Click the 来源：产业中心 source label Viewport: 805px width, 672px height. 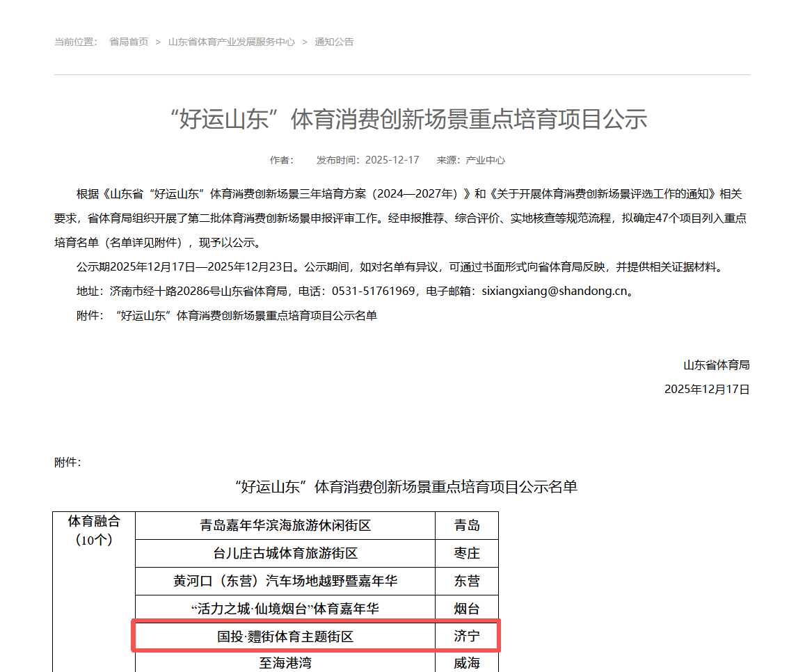pyautogui.click(x=470, y=160)
